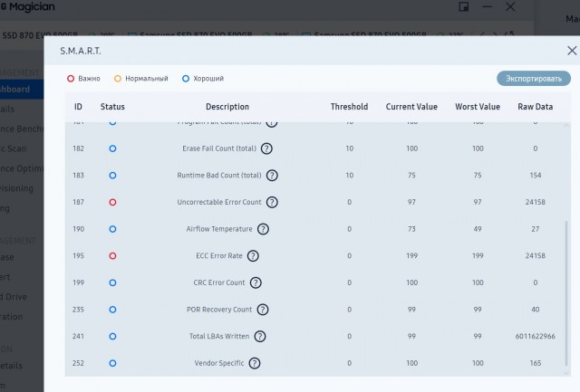Image resolution: width=580 pixels, height=392 pixels.
Task: Click raw data 40 in POR Recovery Count row
Action: tap(536, 310)
